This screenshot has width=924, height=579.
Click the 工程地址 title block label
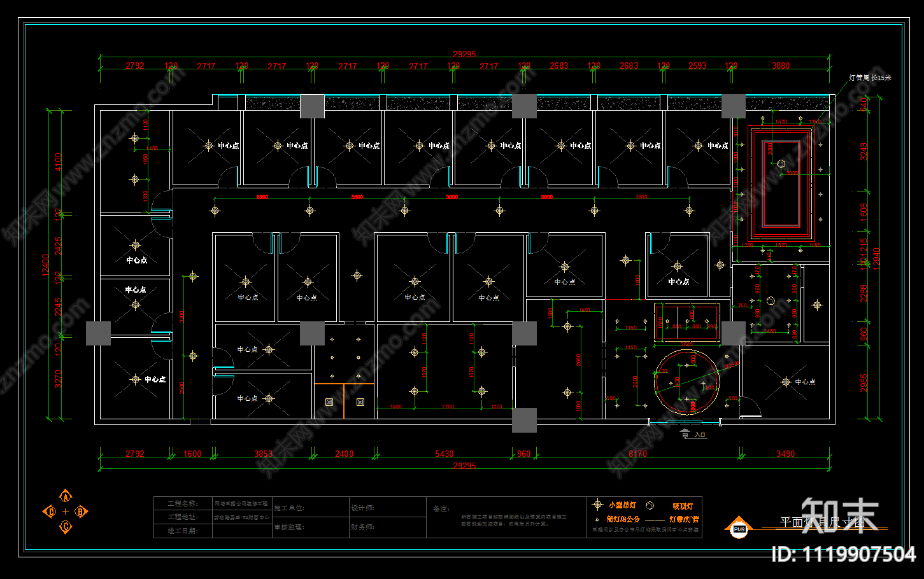click(x=182, y=517)
